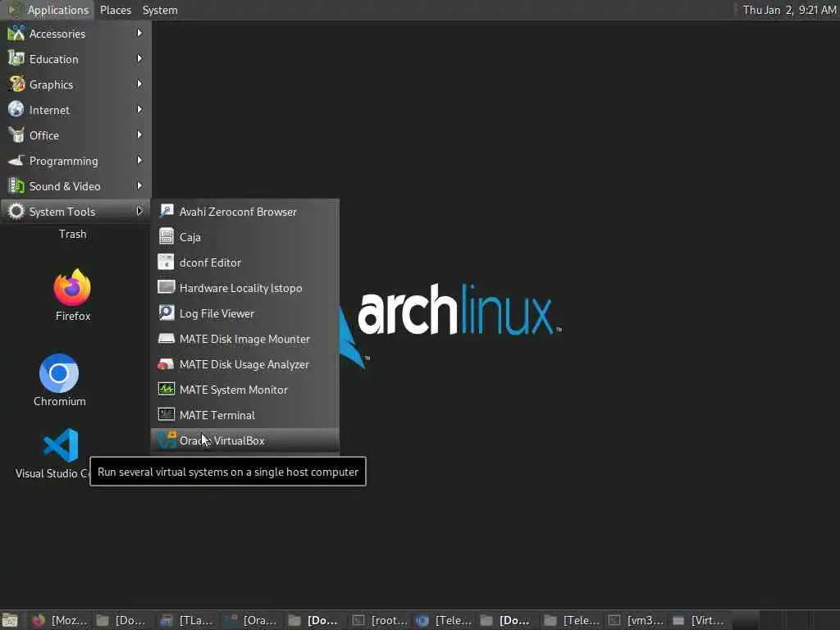Screen dimensions: 840x630
Task: Switch to the [Virt... taskbar window
Action: 701,620
